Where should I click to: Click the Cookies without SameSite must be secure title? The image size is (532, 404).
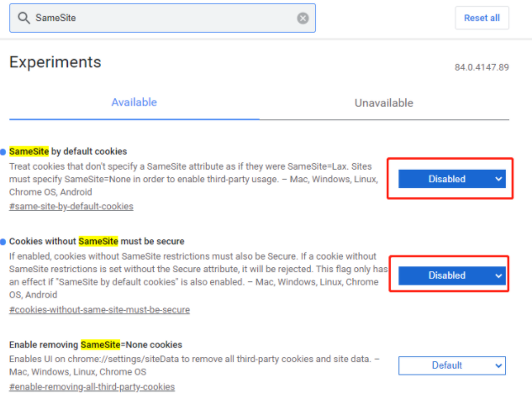pyautogui.click(x=97, y=241)
